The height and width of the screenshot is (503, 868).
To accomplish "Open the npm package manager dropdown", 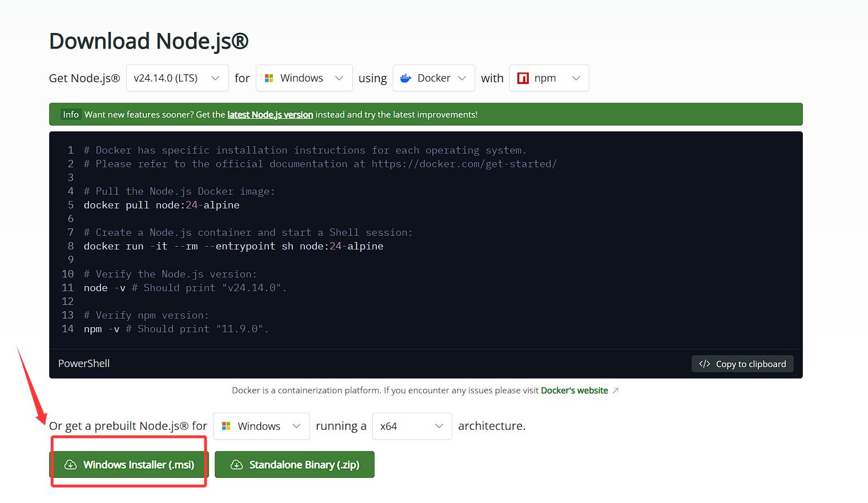I will click(549, 78).
